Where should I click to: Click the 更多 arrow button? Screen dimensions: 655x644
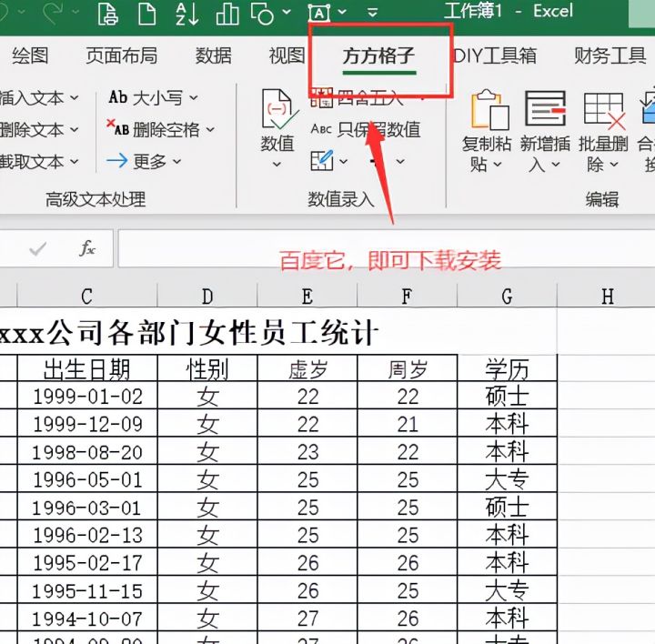144,161
